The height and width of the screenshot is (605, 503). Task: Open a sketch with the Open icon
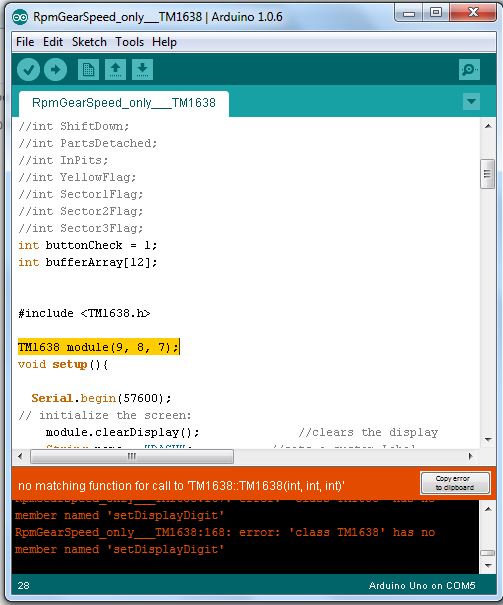tap(115, 69)
